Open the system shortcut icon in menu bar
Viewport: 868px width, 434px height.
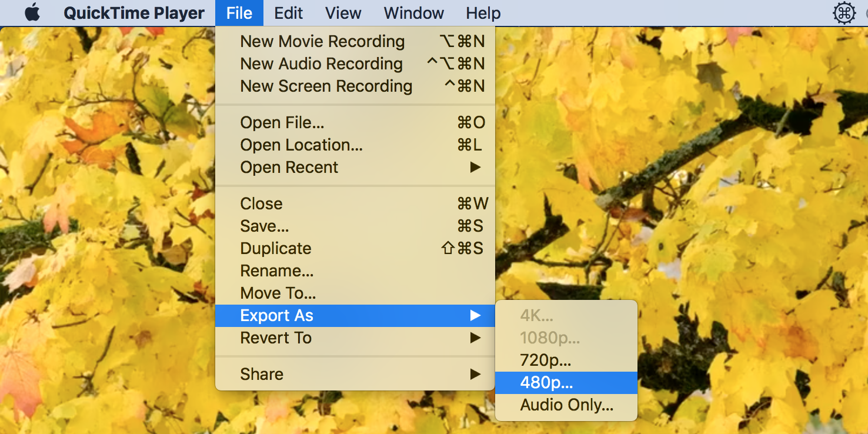[844, 12]
